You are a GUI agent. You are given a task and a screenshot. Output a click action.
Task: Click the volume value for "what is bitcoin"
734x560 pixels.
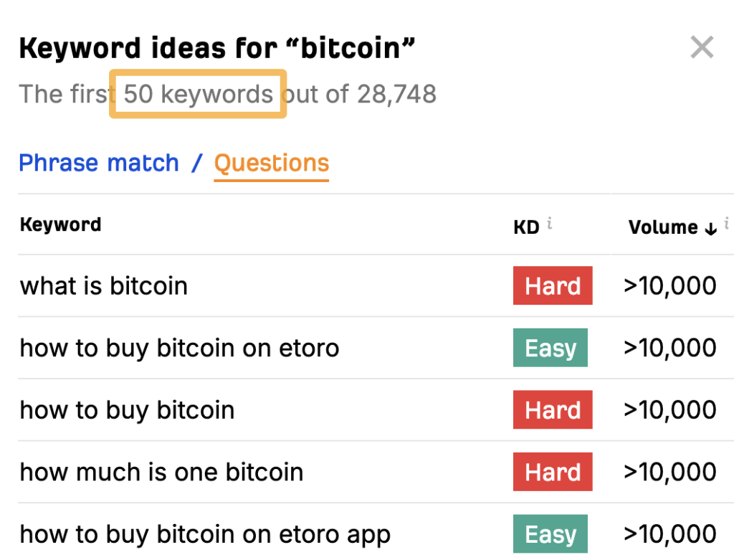click(670, 286)
